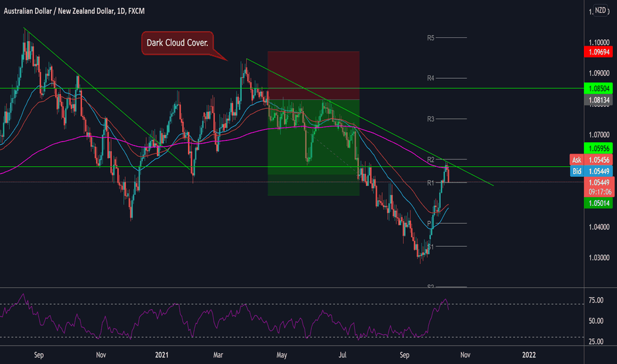Click the May time axis label
Image resolution: width=617 pixels, height=364 pixels.
pos(282,355)
